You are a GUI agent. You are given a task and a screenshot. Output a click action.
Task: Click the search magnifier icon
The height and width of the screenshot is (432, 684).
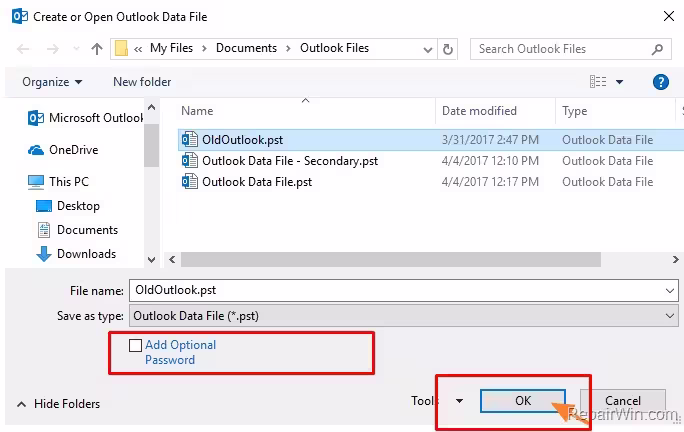[657, 48]
